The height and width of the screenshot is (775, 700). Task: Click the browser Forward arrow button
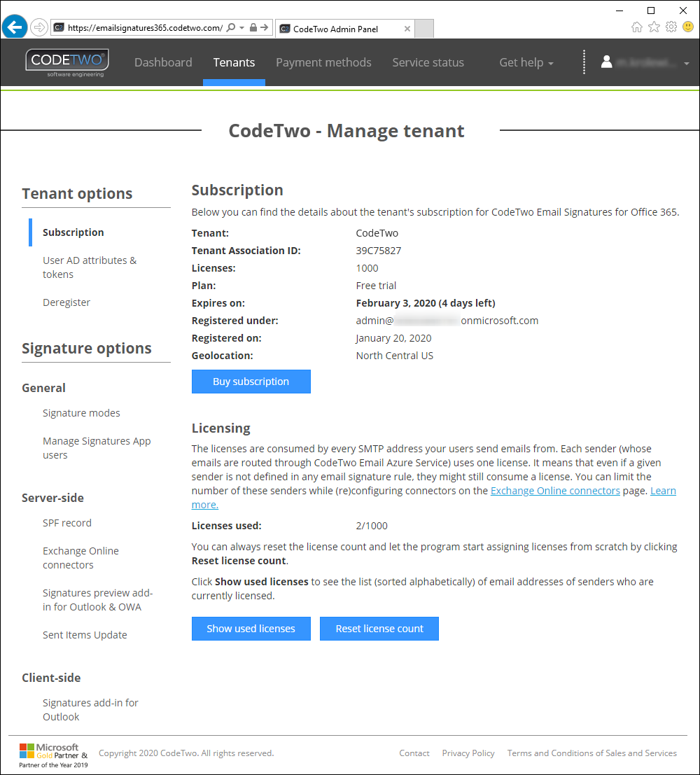tap(39, 28)
